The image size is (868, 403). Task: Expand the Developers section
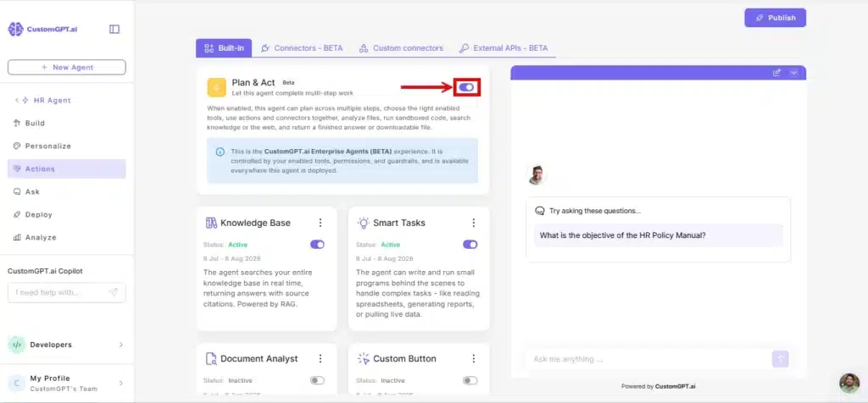pos(121,345)
